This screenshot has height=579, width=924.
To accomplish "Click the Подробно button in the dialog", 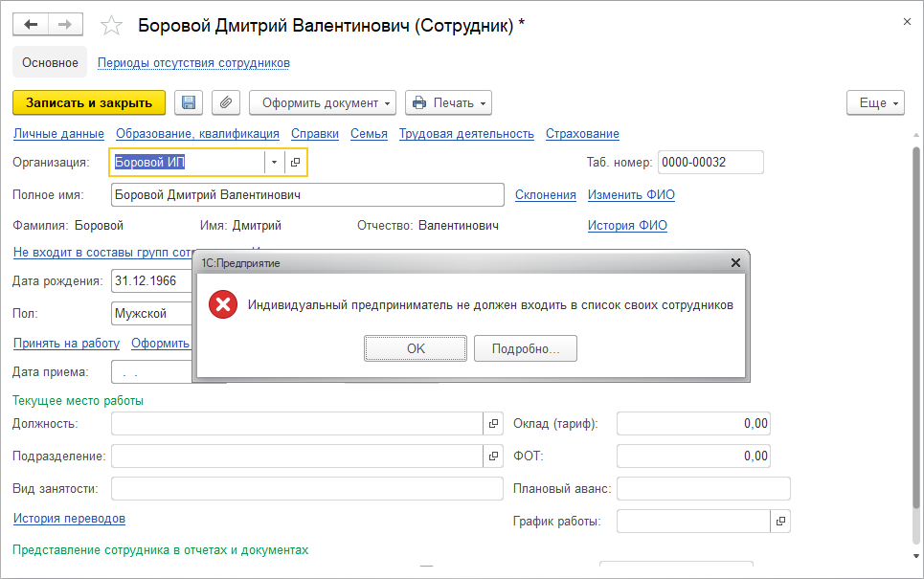I will [525, 348].
